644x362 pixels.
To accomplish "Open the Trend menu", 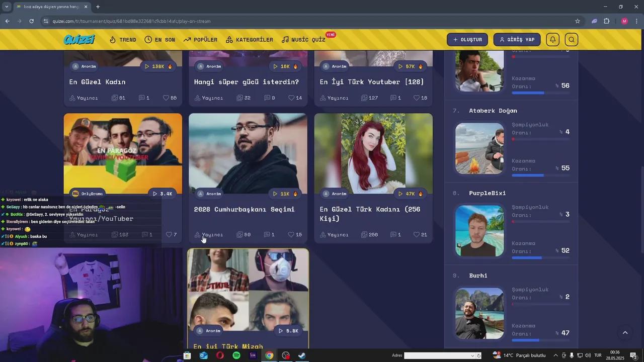I will pyautogui.click(x=123, y=40).
